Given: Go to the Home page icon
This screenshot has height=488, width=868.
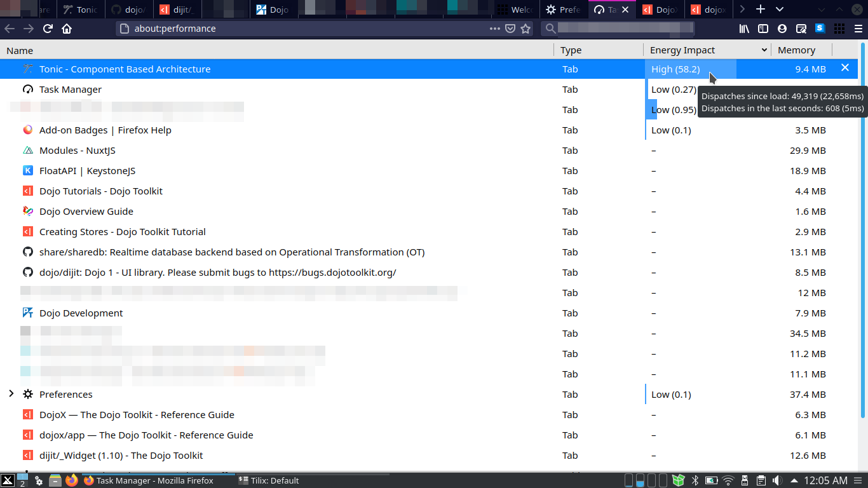Looking at the screenshot, I should click(67, 29).
